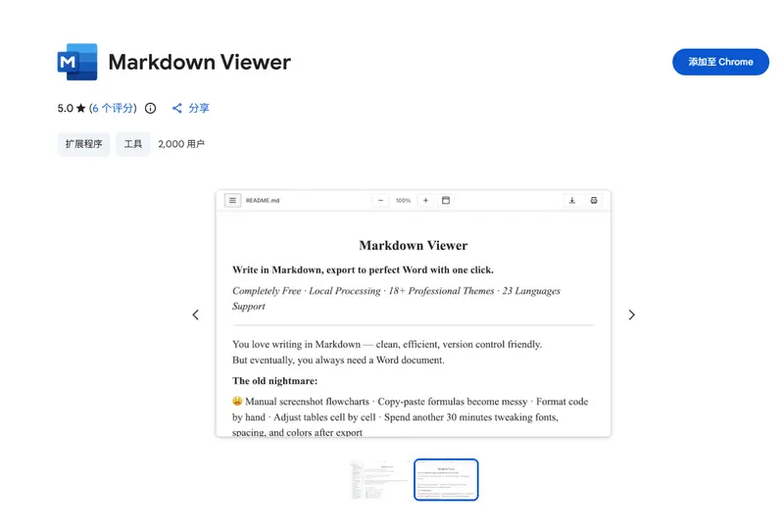Click the zoom in plus icon
This screenshot has height=532, width=784.
425,200
